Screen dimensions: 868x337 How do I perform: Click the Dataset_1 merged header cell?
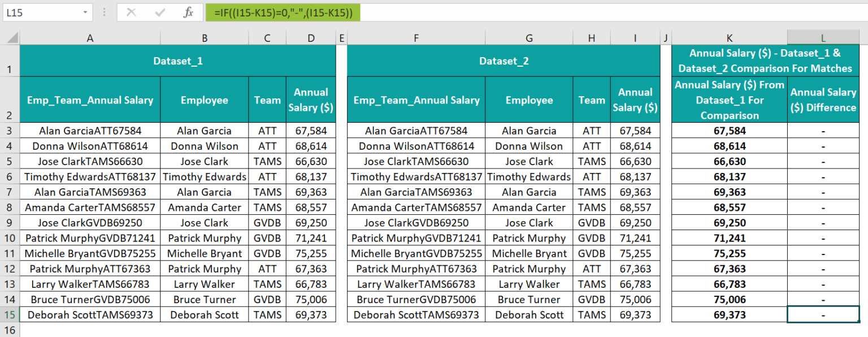pos(178,61)
